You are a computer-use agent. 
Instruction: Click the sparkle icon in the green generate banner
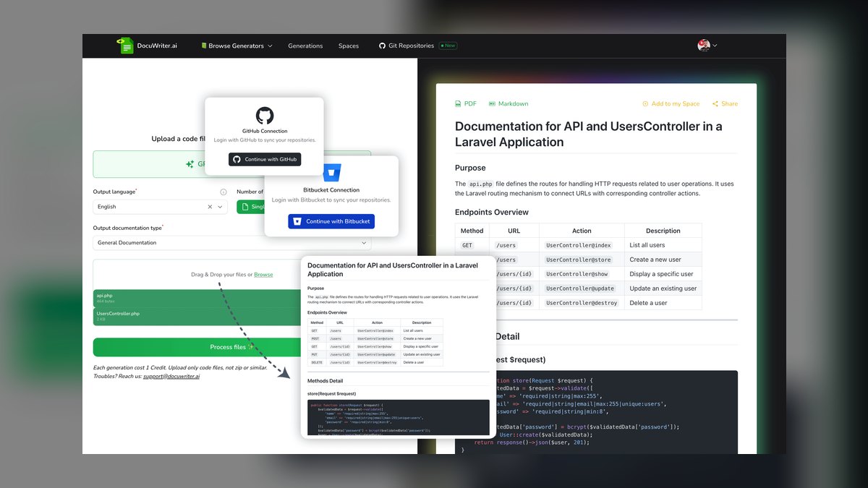[190, 164]
